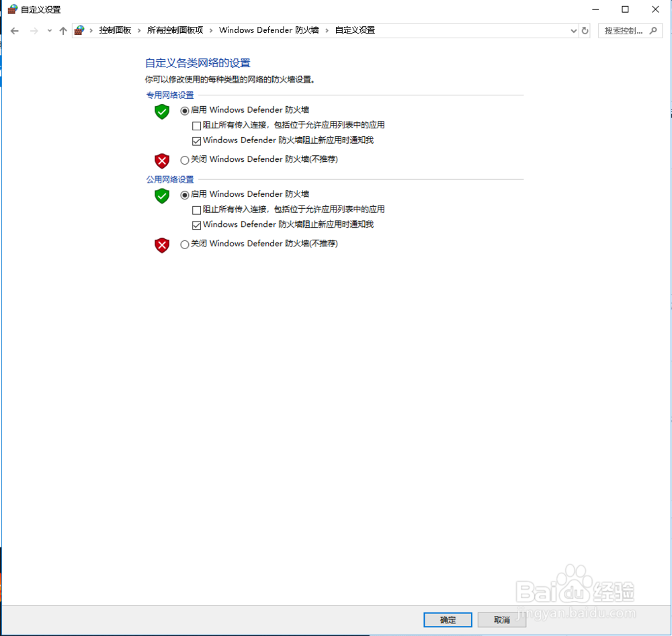Click the search magnifier icon

653,31
